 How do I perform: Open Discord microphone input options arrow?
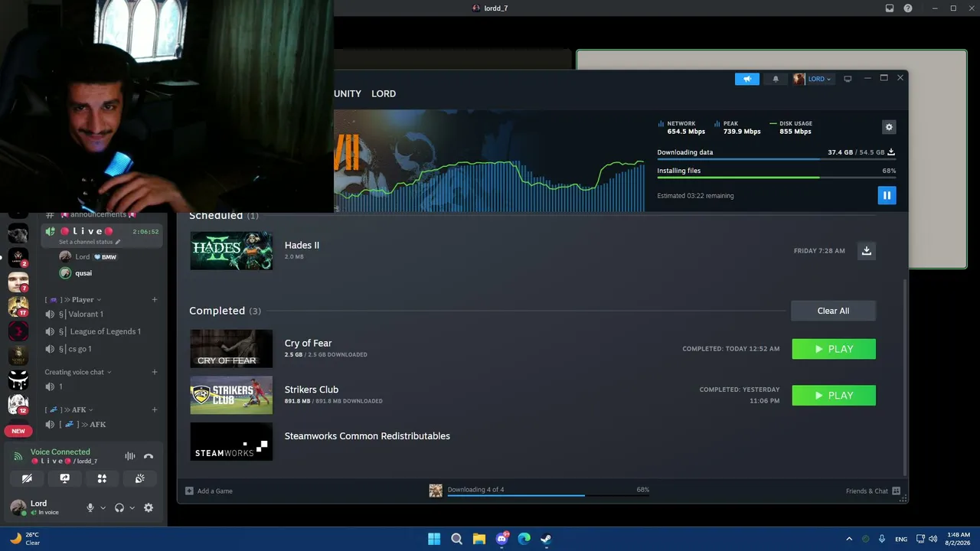[x=103, y=507]
